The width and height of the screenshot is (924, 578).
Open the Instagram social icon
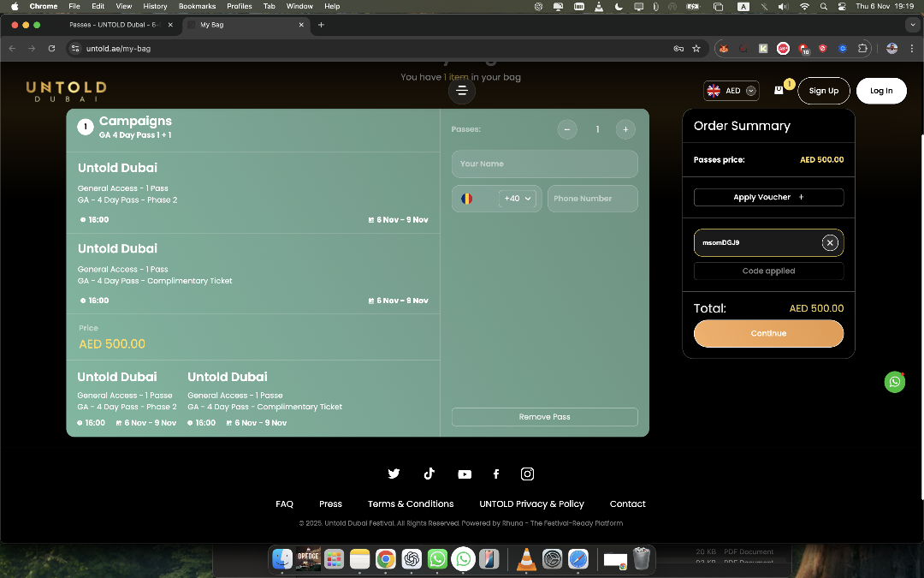[x=528, y=474]
